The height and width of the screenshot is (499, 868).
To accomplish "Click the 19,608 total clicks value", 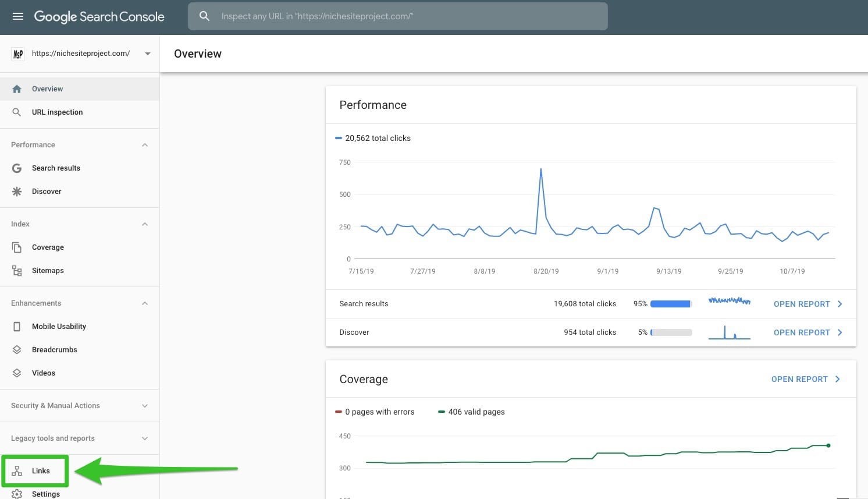I will click(585, 304).
